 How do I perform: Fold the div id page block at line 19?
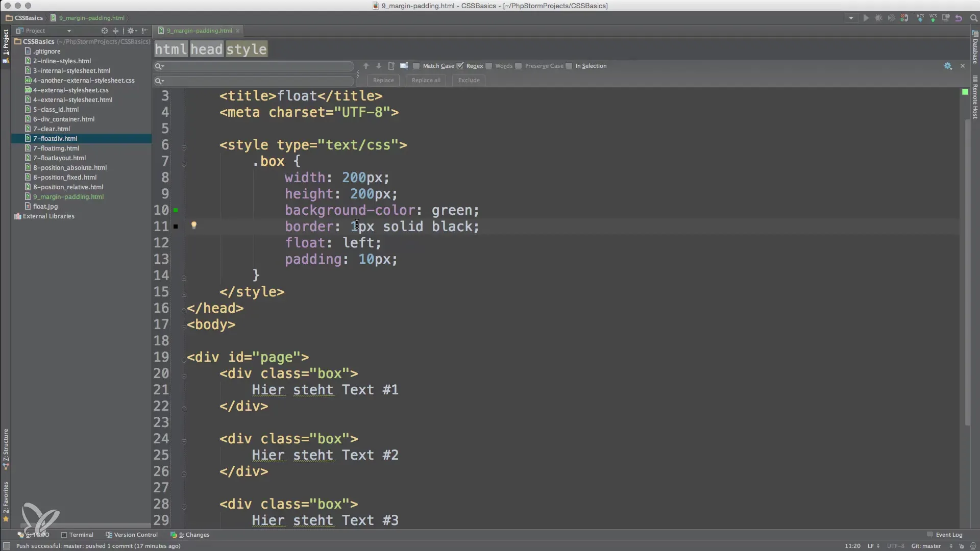click(184, 360)
